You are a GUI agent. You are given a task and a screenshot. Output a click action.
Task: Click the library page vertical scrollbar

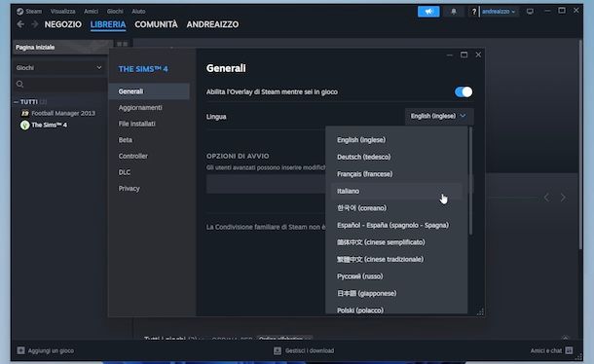580,144
